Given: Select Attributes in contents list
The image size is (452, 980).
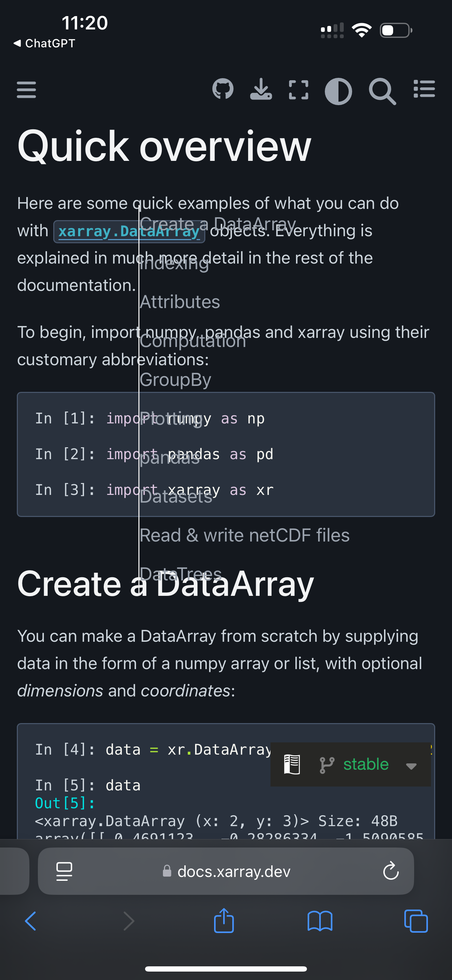Looking at the screenshot, I should click(x=180, y=302).
